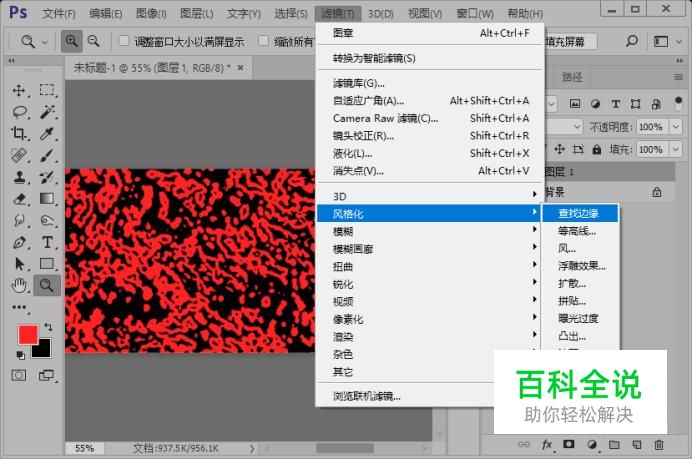The image size is (692, 459).
Task: Click the horizontal scrollbar thumb
Action: (x=345, y=448)
